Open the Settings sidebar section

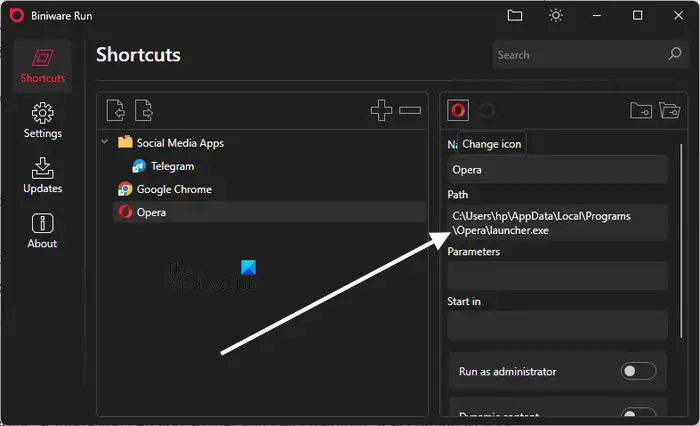click(42, 121)
